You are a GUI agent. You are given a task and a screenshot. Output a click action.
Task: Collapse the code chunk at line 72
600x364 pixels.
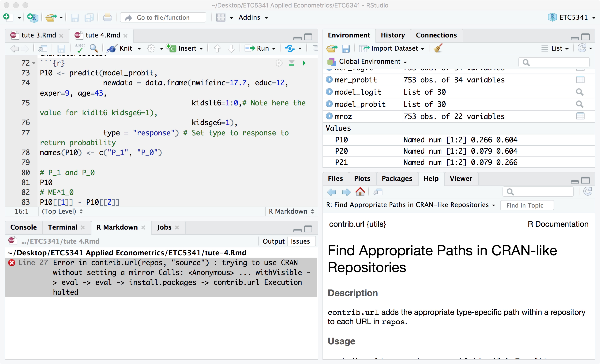click(34, 63)
